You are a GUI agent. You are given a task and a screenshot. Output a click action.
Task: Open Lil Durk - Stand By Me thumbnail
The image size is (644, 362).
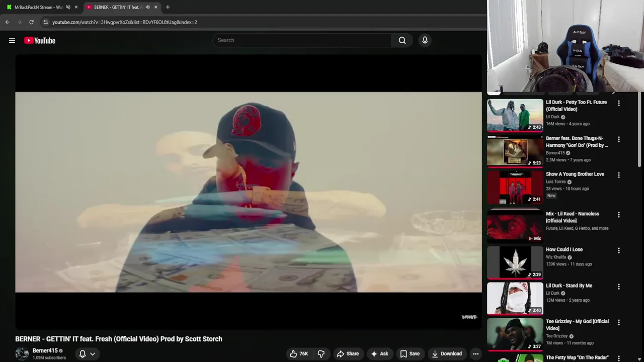pyautogui.click(x=515, y=298)
